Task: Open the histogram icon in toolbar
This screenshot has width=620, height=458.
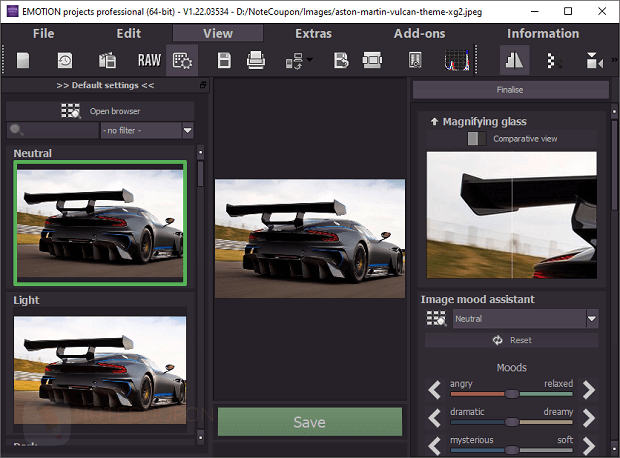Action: pos(456,61)
